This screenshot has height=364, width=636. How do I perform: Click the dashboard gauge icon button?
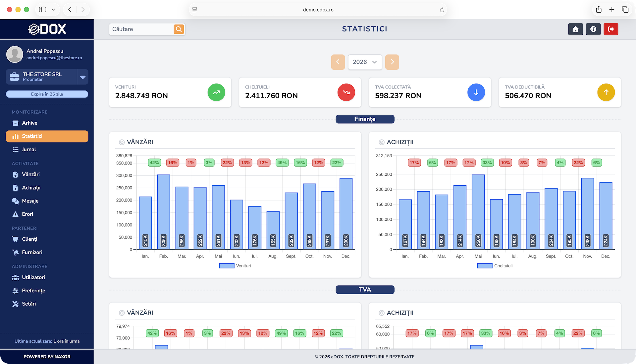[x=593, y=29]
